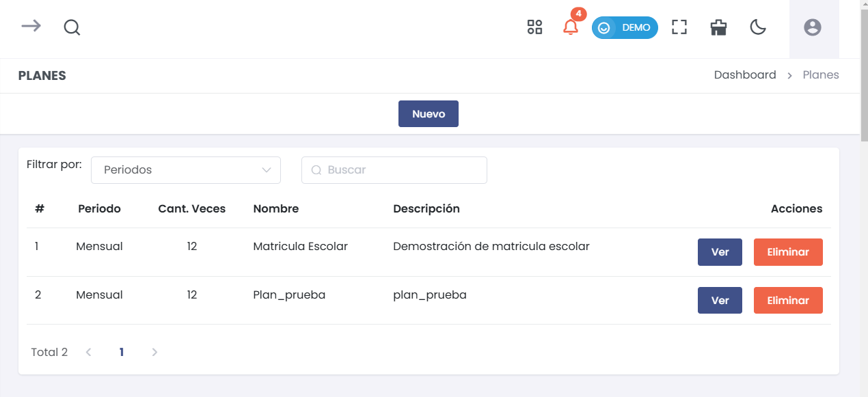Switch to dark mode moon icon
Screen dimensions: 868x397
tap(758, 27)
